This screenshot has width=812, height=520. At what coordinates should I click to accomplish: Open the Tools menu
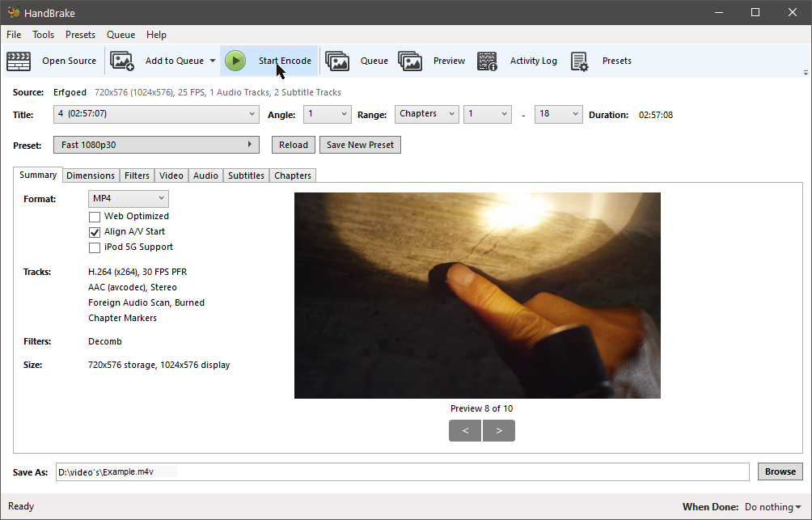click(x=44, y=35)
